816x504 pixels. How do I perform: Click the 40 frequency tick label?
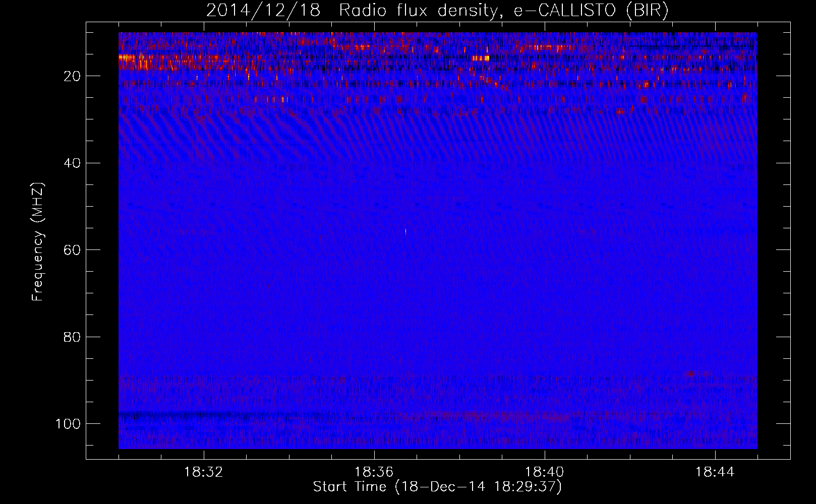(73, 163)
